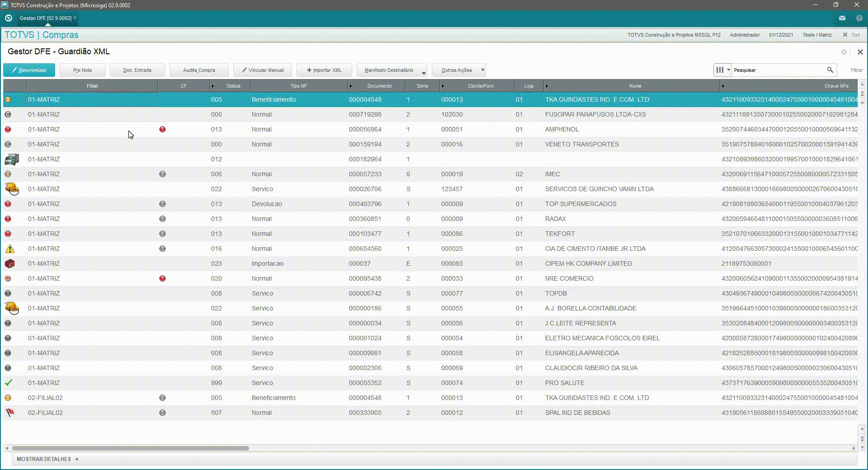Click the Administrador user label
This screenshot has width=868, height=470.
pyautogui.click(x=745, y=35)
